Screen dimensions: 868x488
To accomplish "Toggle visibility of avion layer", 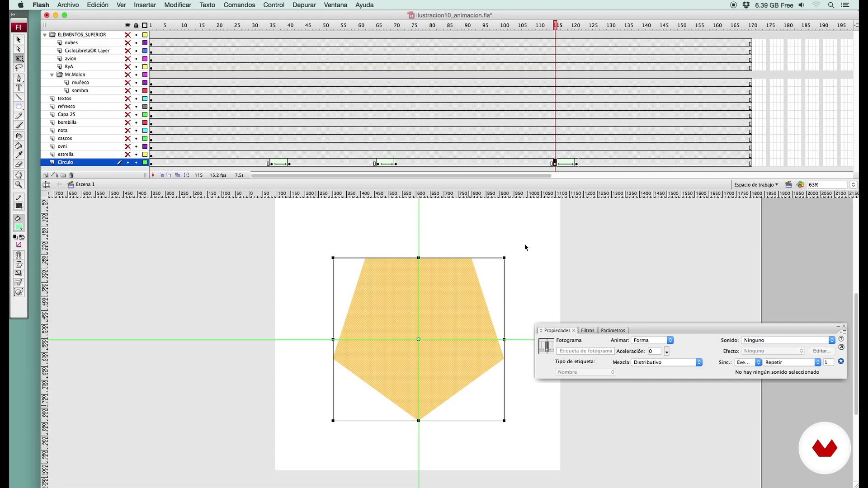I will (128, 59).
